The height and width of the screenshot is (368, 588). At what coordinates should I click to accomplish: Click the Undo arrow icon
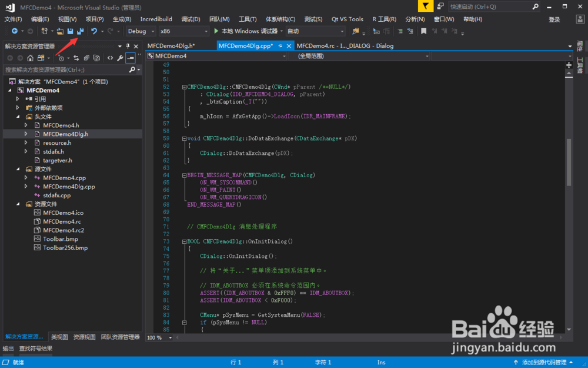(x=94, y=31)
